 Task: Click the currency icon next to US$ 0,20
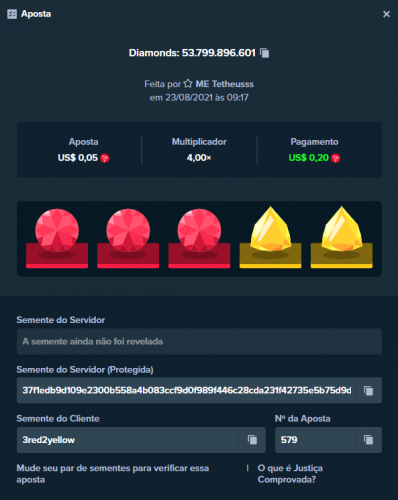coord(336,158)
